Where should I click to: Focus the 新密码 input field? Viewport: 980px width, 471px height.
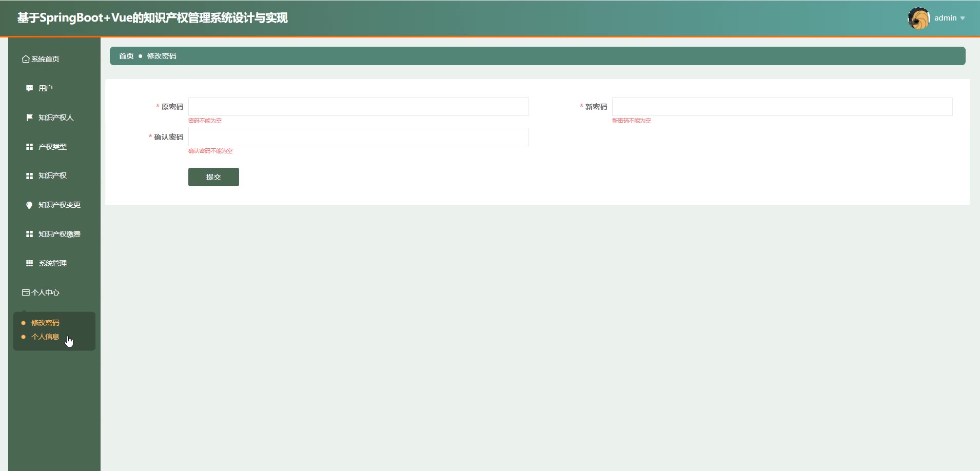coord(782,107)
